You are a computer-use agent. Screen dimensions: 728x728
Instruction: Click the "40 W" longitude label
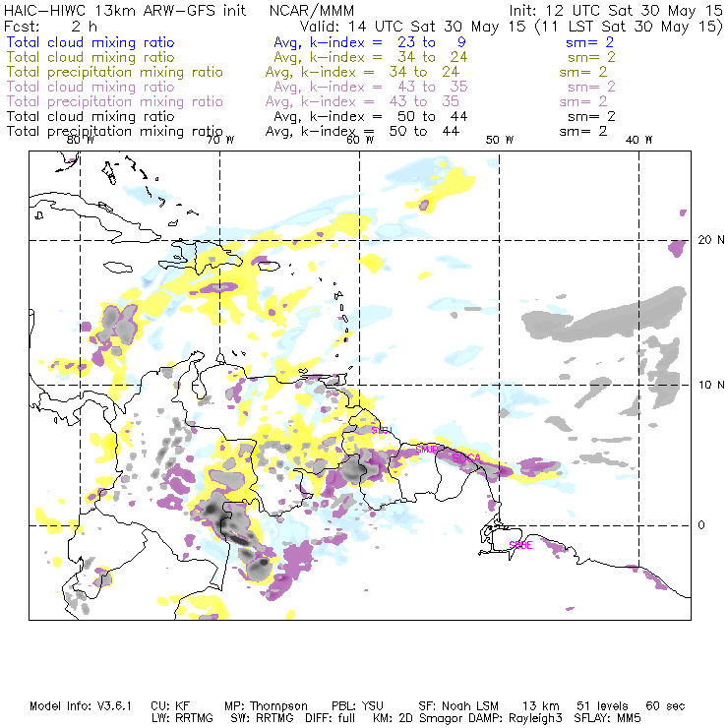point(638,140)
